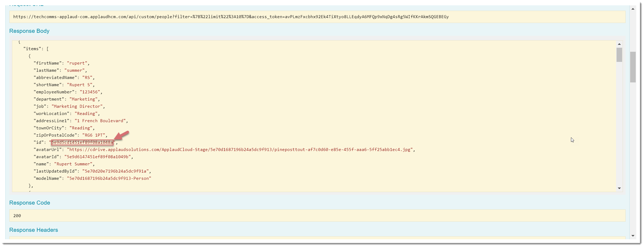Click the Response Code heading

pos(30,203)
